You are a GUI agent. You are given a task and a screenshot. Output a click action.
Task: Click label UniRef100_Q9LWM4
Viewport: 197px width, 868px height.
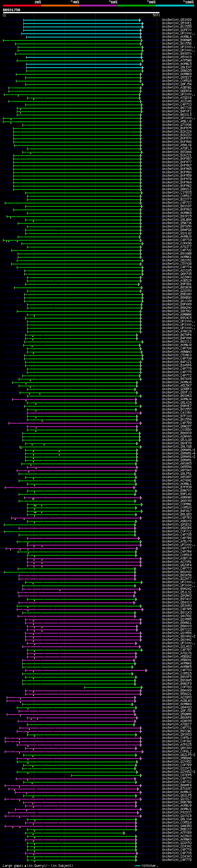(177, 220)
